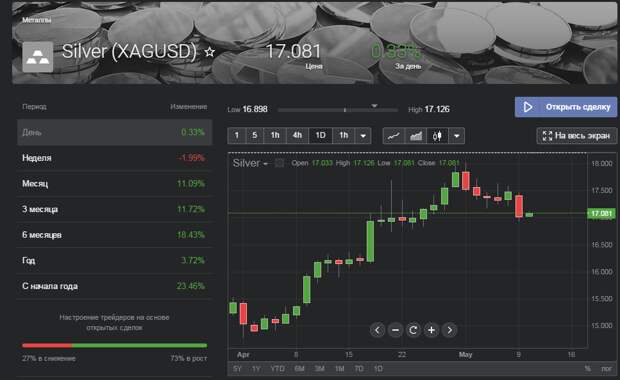Click the zoom out minus chart button
Image resolution: width=620 pixels, height=380 pixels.
point(395,330)
